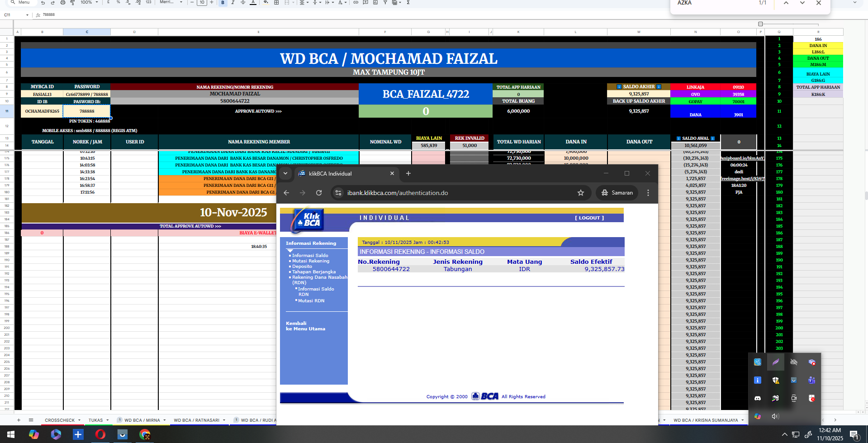This screenshot has height=443, width=868.
Task: Activate the paint format tool
Action: [72, 3]
